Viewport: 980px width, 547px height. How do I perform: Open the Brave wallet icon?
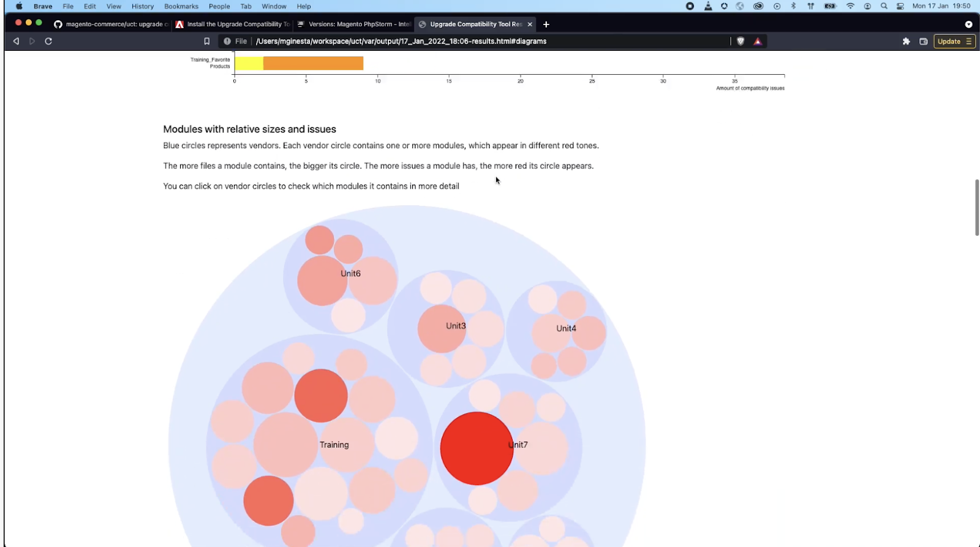[x=924, y=41]
